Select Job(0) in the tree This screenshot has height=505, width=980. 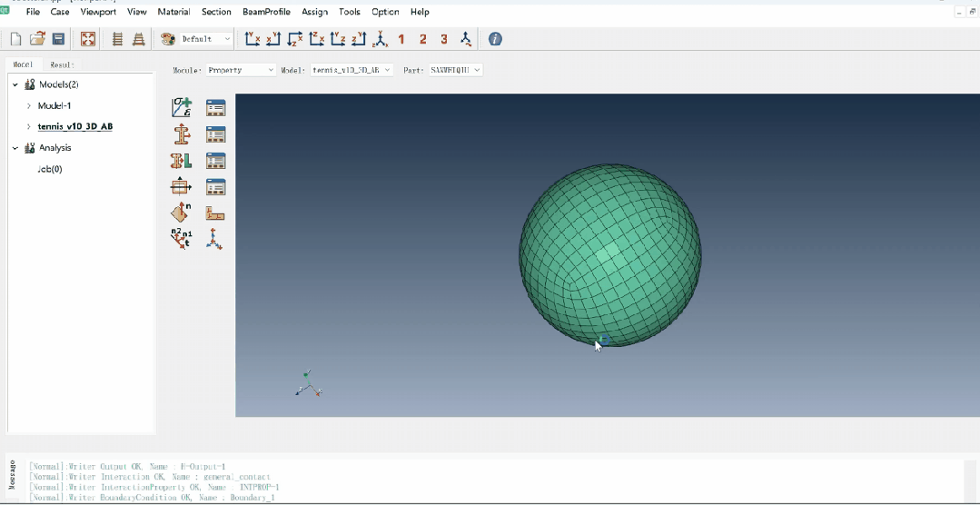(x=50, y=169)
